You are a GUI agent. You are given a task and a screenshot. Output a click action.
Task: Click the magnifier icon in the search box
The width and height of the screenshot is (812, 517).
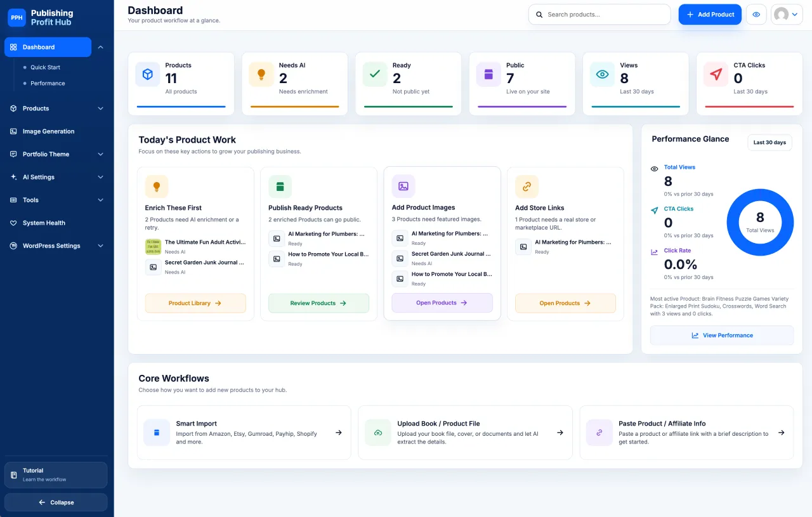click(539, 14)
